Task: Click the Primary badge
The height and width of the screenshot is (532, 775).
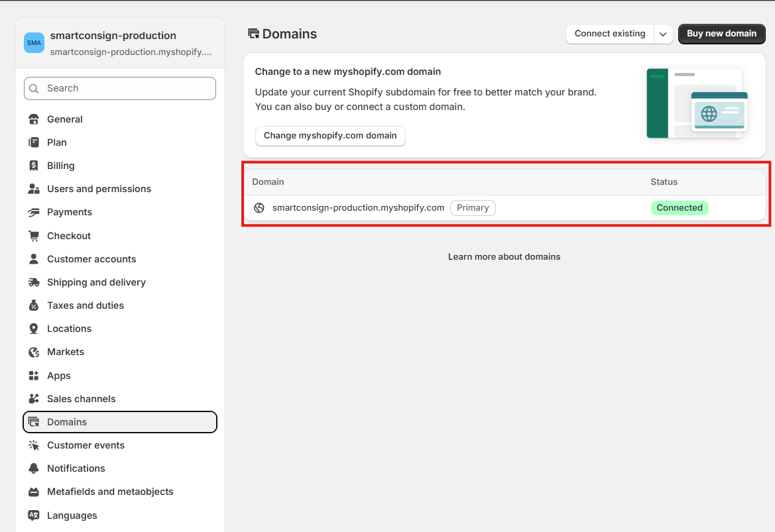Action: 473,208
